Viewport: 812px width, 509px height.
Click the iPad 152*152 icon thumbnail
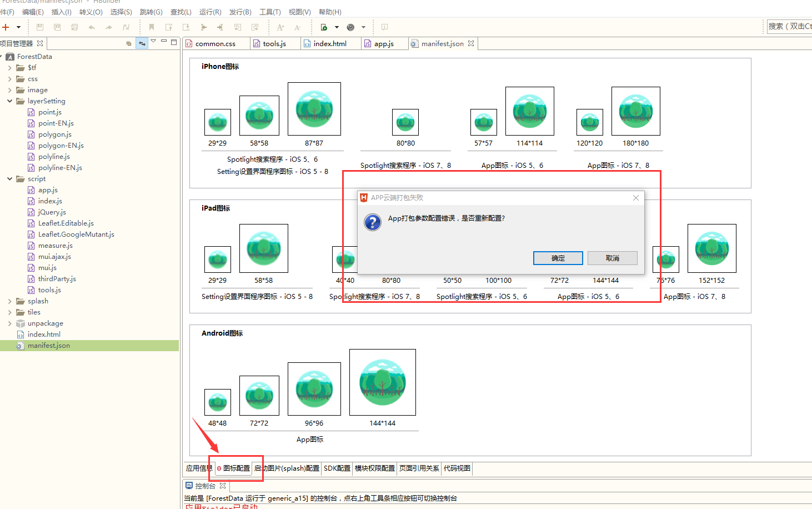pyautogui.click(x=712, y=248)
